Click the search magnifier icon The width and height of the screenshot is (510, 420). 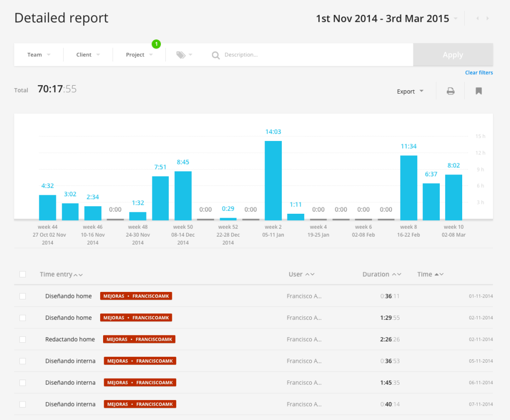point(216,55)
